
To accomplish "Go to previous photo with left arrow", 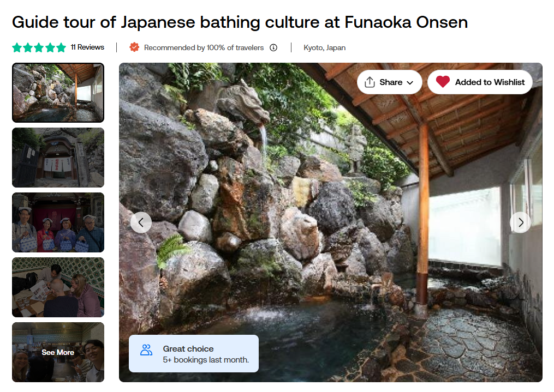I will 141,222.
